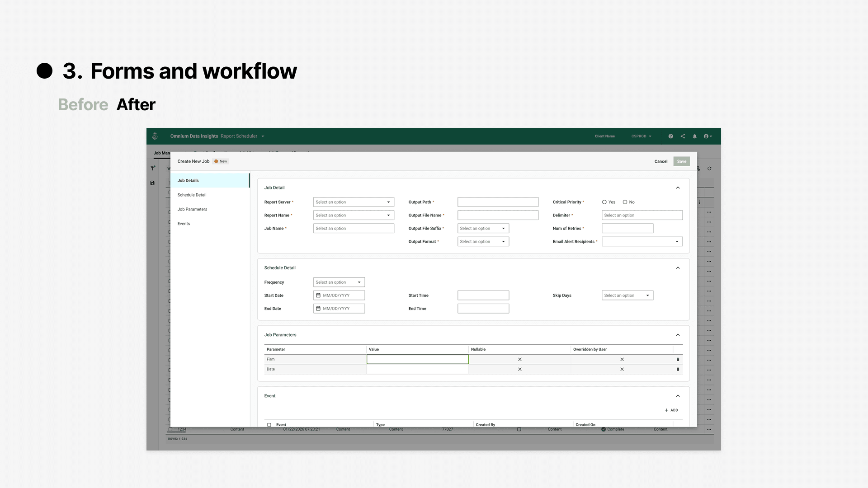Click the Start Time input field
Image resolution: width=868 pixels, height=488 pixels.
point(483,296)
